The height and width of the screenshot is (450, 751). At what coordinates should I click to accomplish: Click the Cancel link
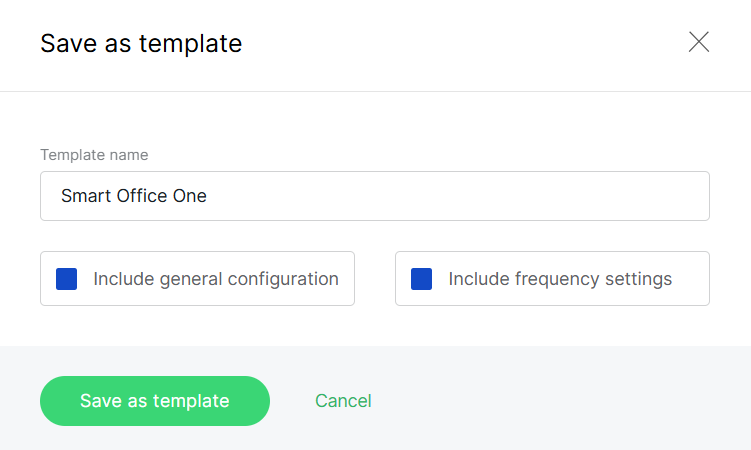[343, 401]
